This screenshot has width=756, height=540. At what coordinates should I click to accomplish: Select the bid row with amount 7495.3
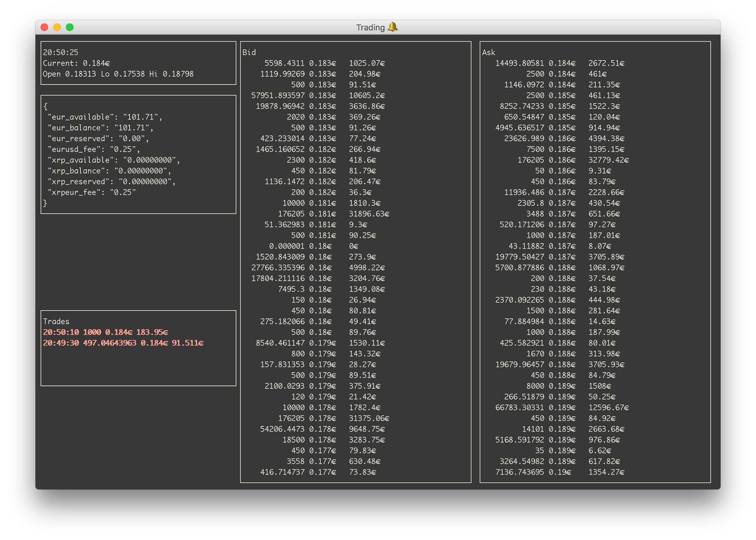331,289
